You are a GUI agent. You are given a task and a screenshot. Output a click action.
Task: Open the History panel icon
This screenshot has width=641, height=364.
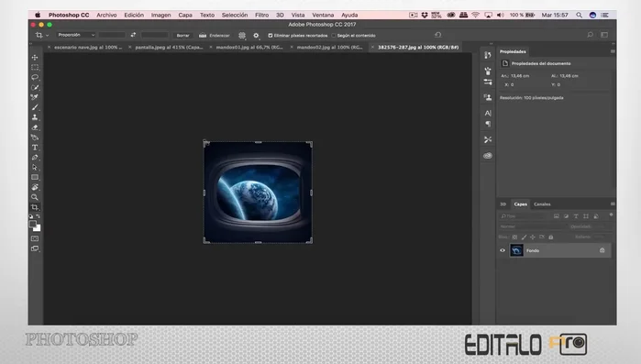point(487,55)
